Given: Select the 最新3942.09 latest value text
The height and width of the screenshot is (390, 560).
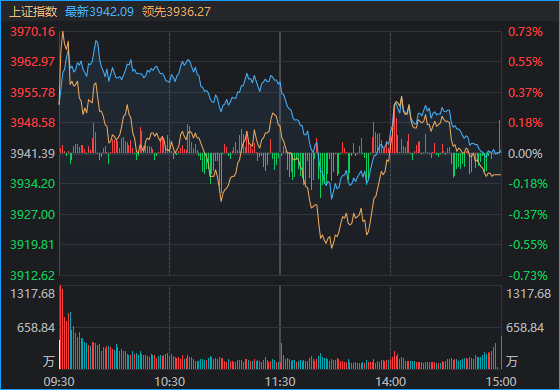Looking at the screenshot, I should tap(99, 12).
